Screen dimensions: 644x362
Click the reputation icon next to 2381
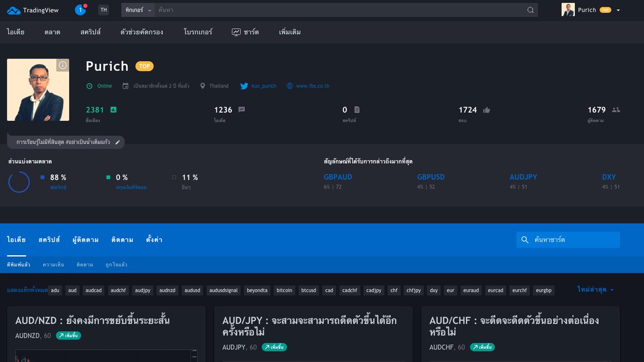click(x=113, y=109)
